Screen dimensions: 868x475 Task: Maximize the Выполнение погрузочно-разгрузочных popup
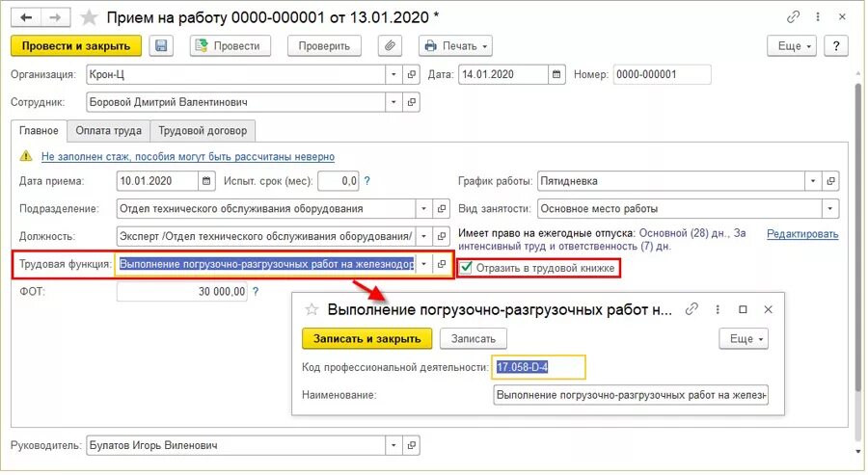pos(743,309)
